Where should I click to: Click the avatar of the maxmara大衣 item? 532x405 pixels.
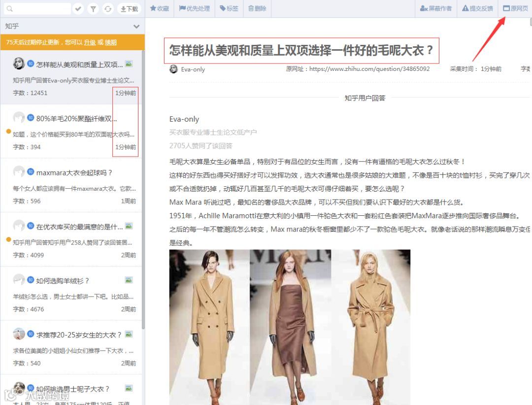[x=19, y=171]
